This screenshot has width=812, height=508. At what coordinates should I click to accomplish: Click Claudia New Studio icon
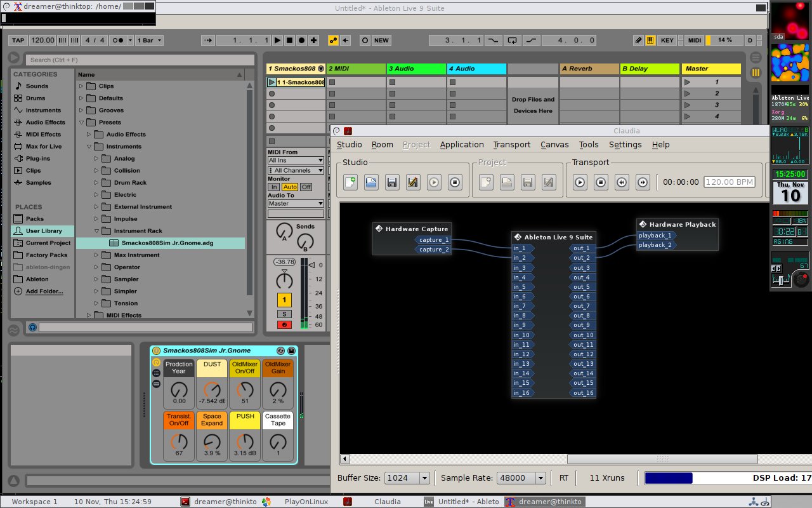350,182
